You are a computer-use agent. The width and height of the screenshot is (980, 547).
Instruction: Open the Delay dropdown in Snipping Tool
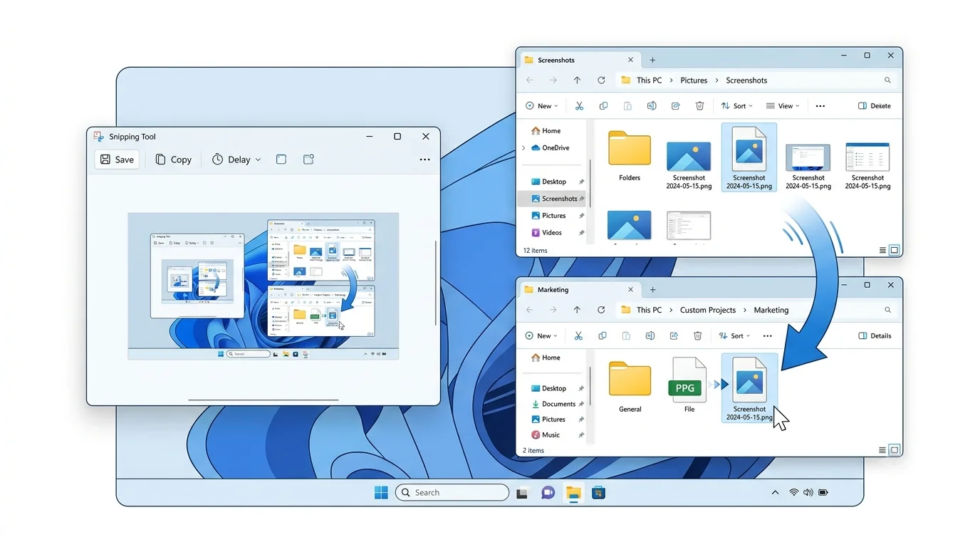point(236,160)
